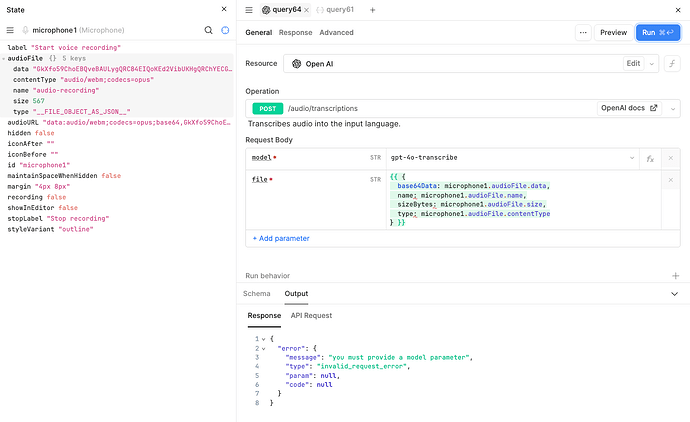
Task: Select the audioURL state row
Action: pos(119,122)
